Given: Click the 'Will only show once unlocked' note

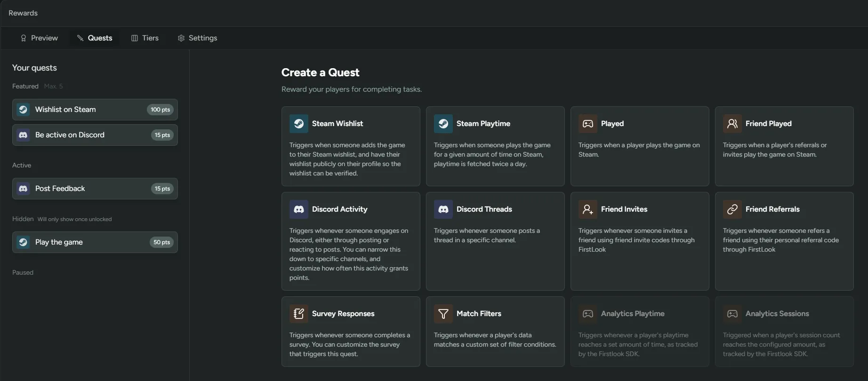Looking at the screenshot, I should [75, 219].
